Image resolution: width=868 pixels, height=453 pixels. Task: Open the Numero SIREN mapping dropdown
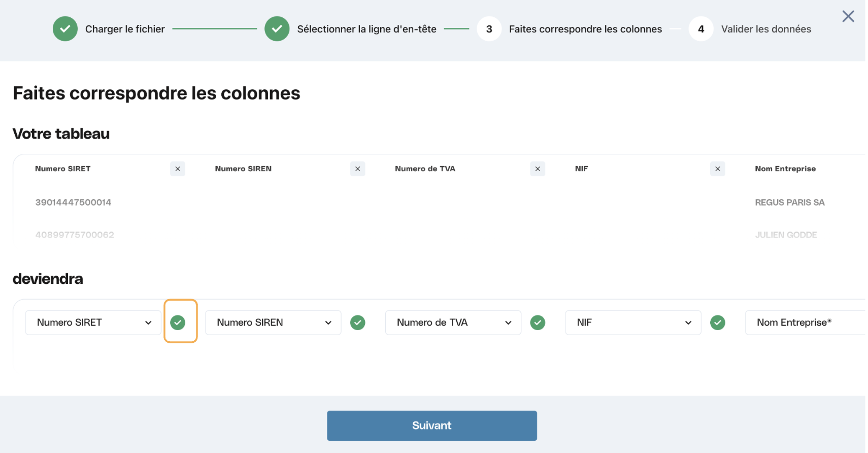(x=273, y=322)
